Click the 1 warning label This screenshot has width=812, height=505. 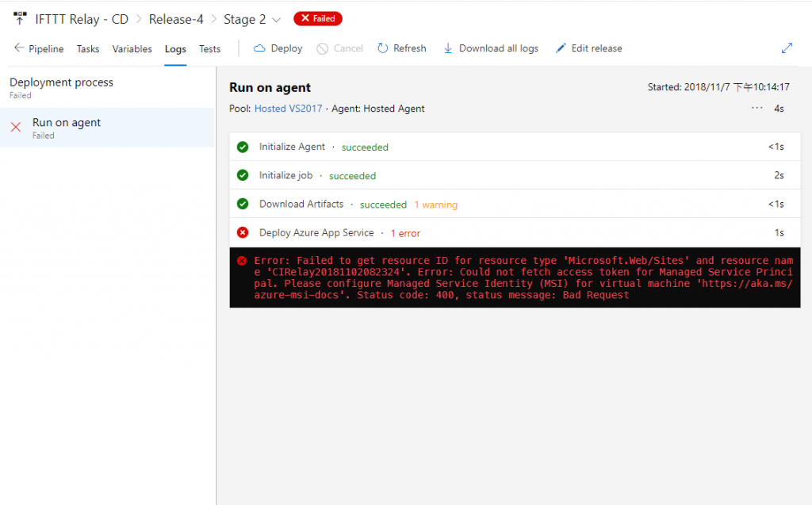tap(435, 205)
